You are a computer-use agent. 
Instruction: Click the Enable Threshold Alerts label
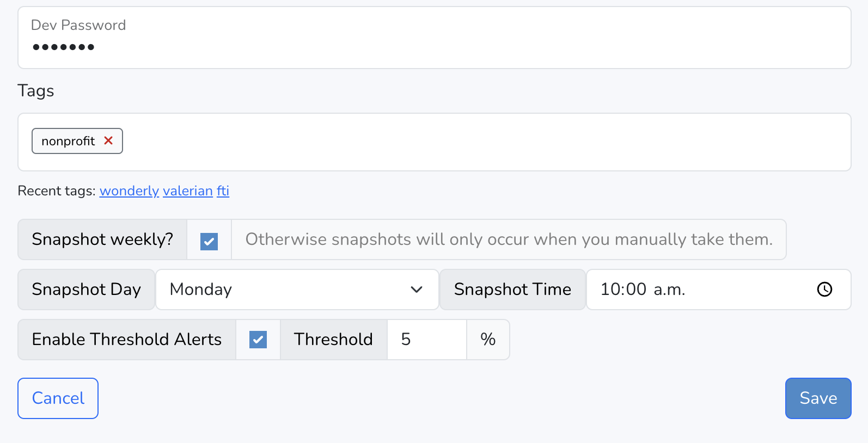tap(127, 340)
